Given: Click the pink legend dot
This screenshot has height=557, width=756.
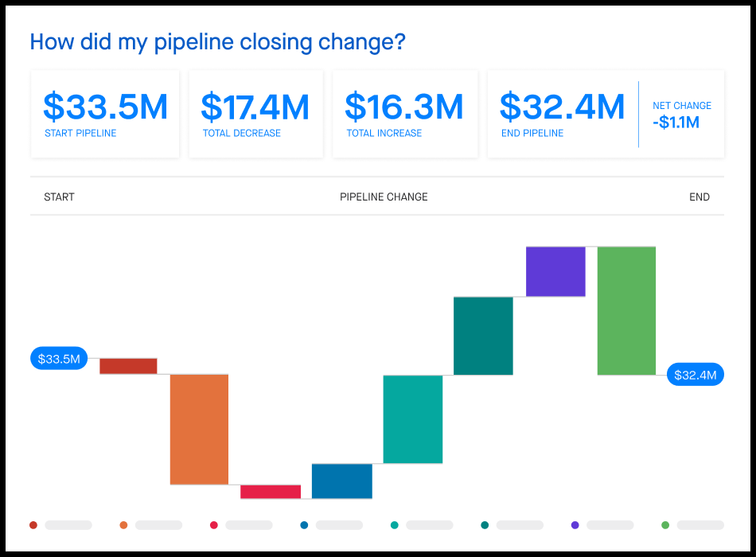Looking at the screenshot, I should [214, 525].
